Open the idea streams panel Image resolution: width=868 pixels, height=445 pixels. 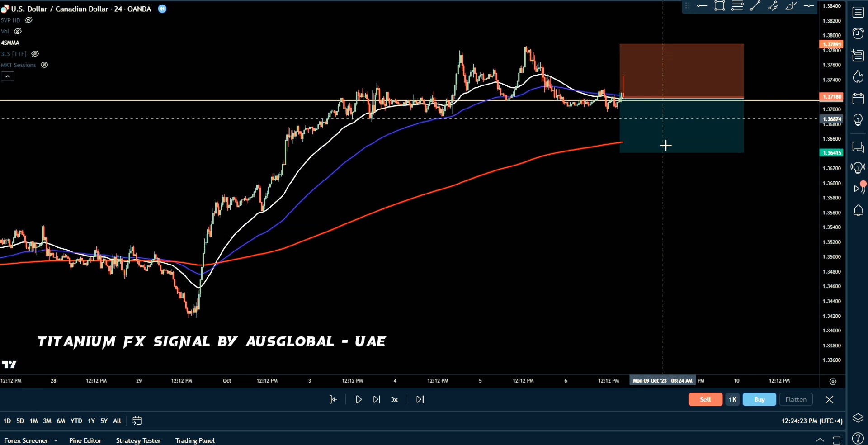858,168
